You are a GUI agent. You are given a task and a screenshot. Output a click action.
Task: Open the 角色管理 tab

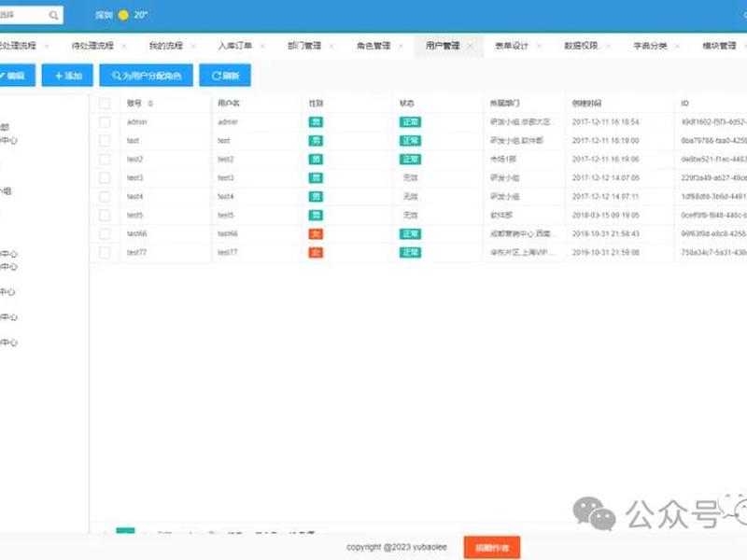[373, 46]
